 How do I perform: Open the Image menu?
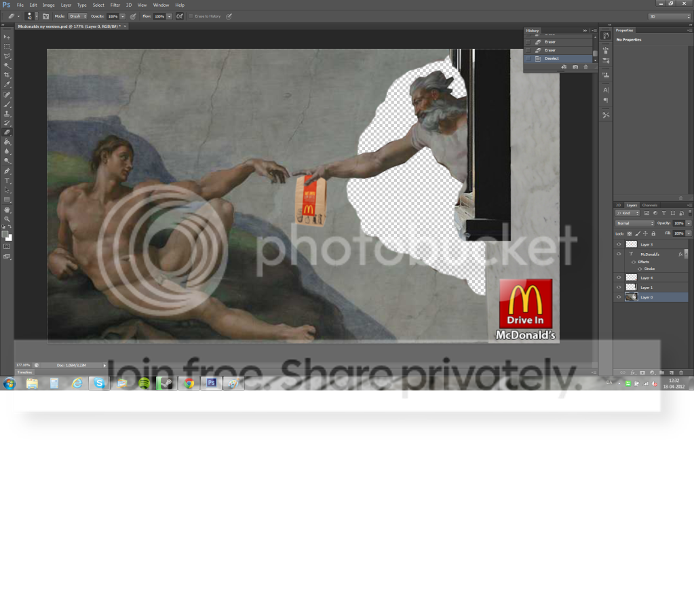[x=49, y=5]
